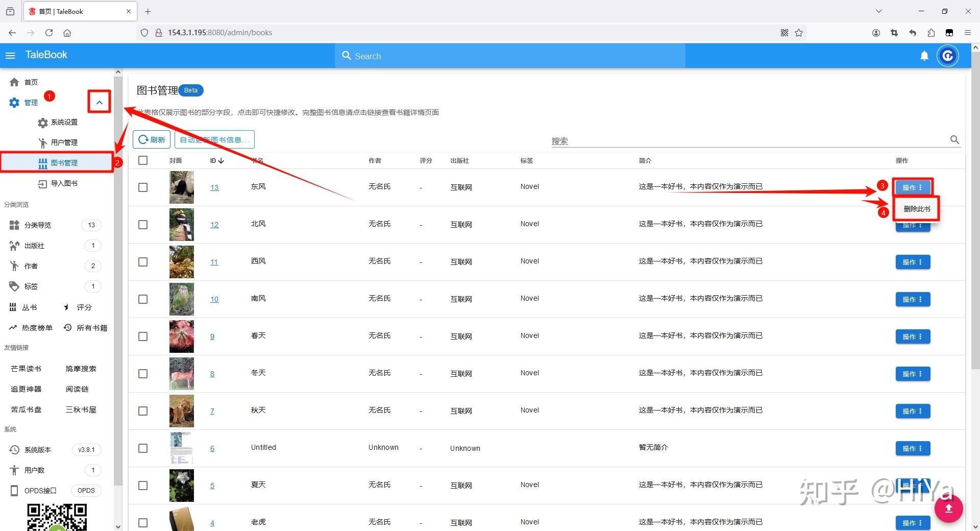Click the 刷新 button
980x531 pixels.
(151, 139)
